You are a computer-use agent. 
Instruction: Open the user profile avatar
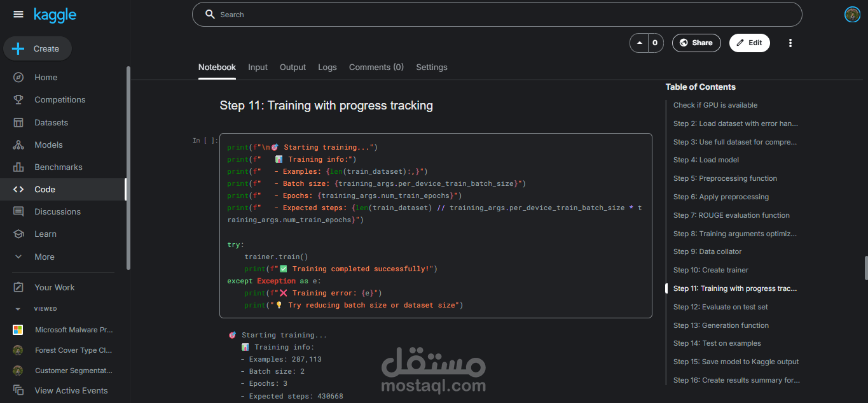click(x=852, y=14)
